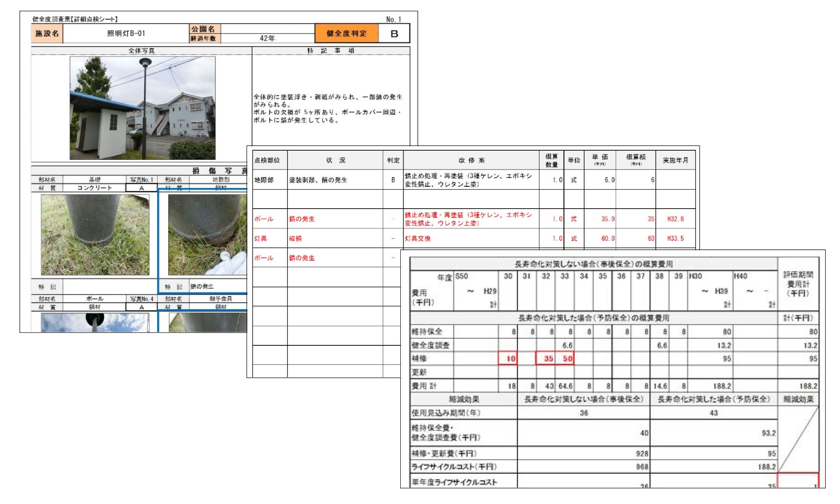Screen dimensions: 840x504
Task: Click the ライフサイクルコスト(千円) row label
Action: point(464,466)
